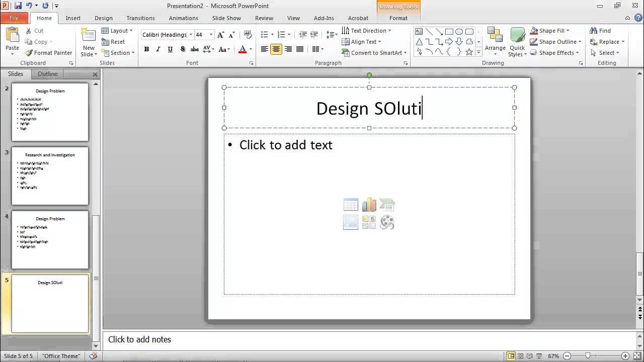Click the spell check status bar icon
The height and width of the screenshot is (362, 644).
(x=93, y=356)
